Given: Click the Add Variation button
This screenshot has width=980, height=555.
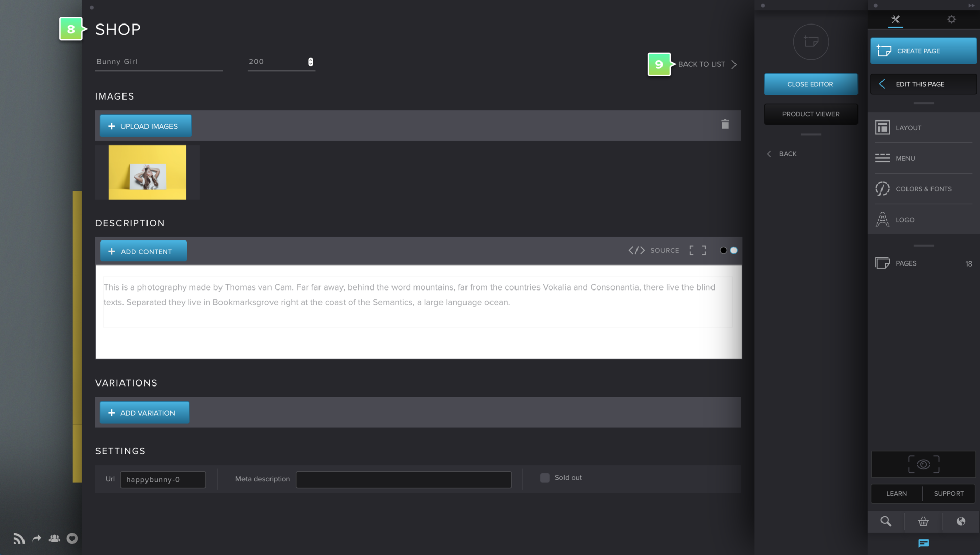Looking at the screenshot, I should (x=144, y=413).
